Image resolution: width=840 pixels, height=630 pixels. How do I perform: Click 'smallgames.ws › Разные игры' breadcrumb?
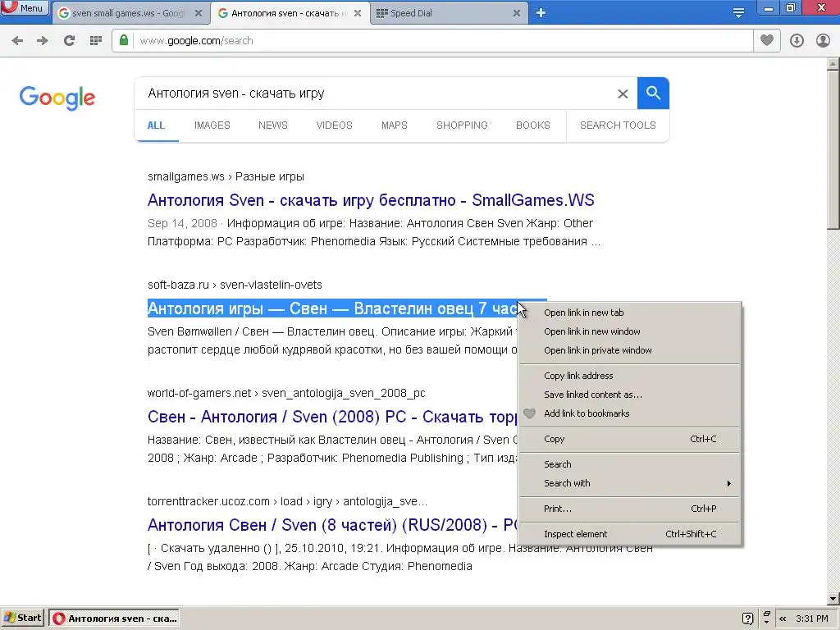point(226,177)
